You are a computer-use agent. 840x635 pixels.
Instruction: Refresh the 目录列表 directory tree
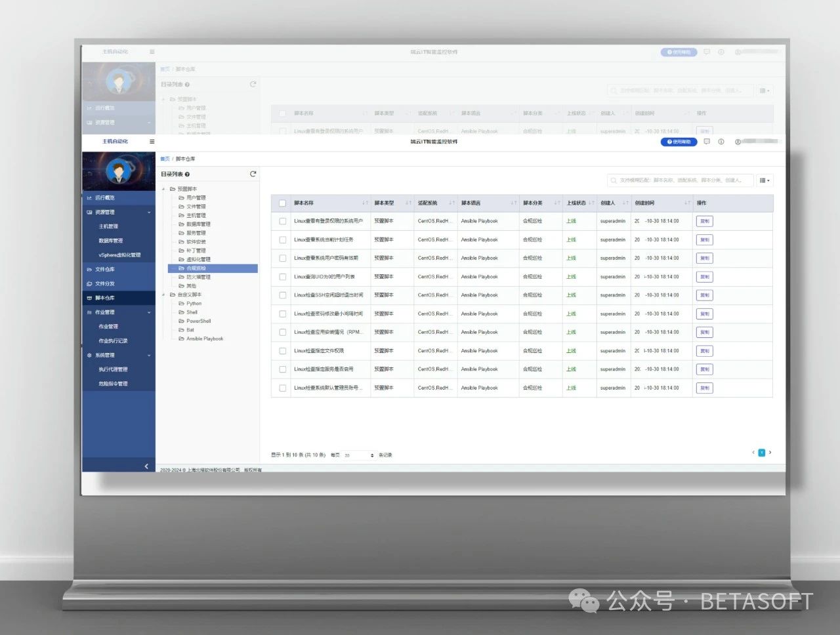(x=253, y=174)
